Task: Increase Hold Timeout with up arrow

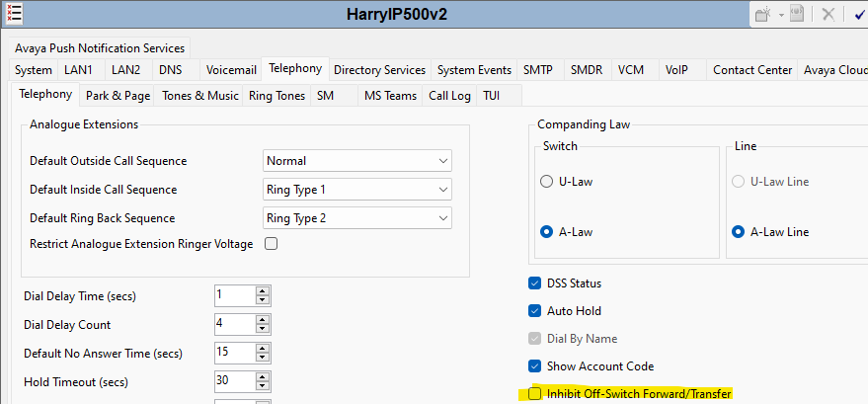Action: (x=263, y=377)
